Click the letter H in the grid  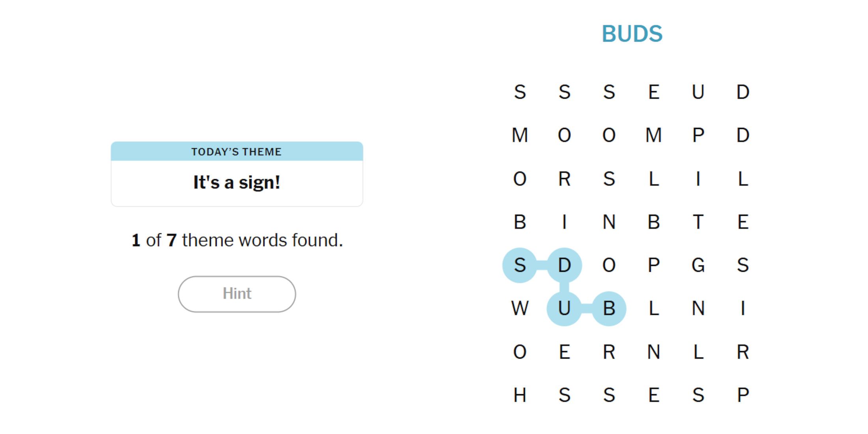520,395
